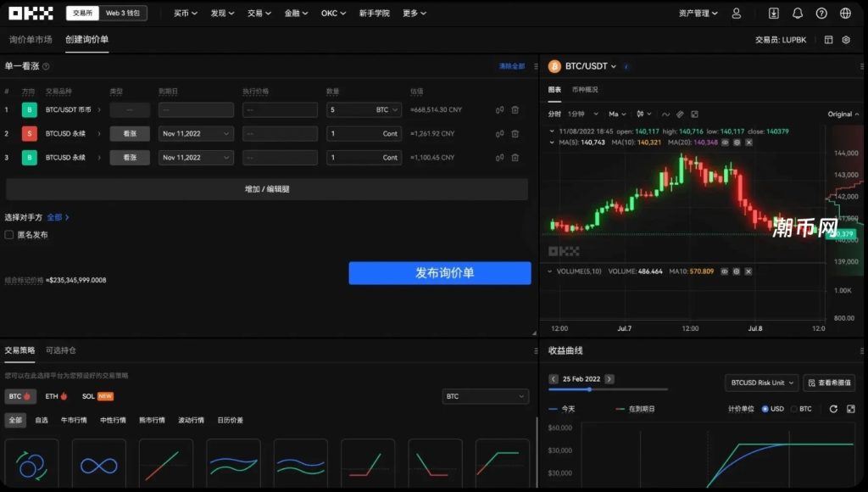868x492 pixels.
Task: Tick the 匿名发布 checkbox
Action: click(x=9, y=235)
